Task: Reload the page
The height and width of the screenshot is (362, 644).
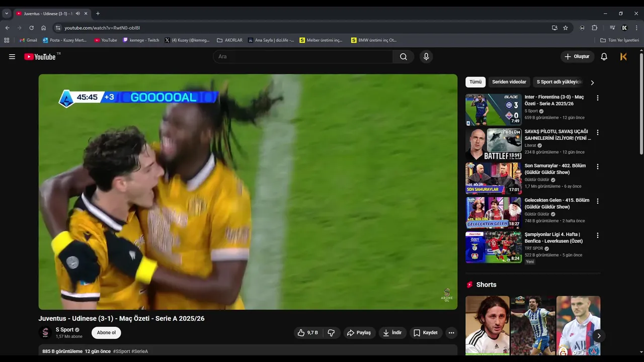Action: pos(31,28)
